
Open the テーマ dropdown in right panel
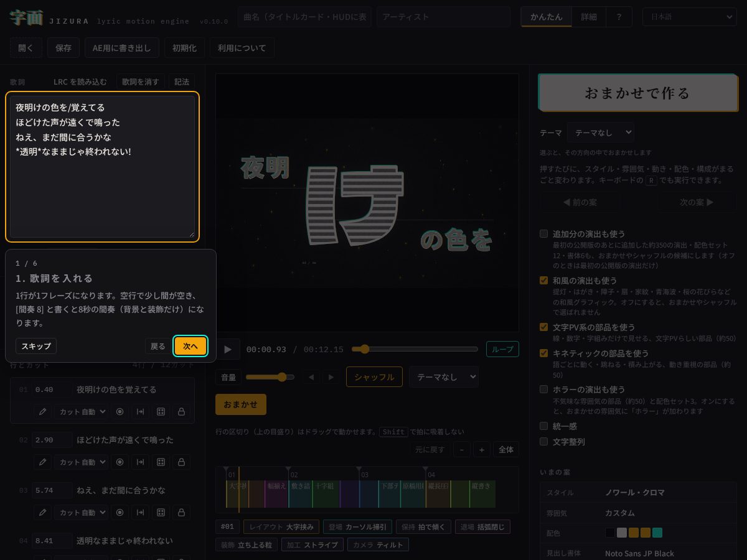[x=601, y=133]
